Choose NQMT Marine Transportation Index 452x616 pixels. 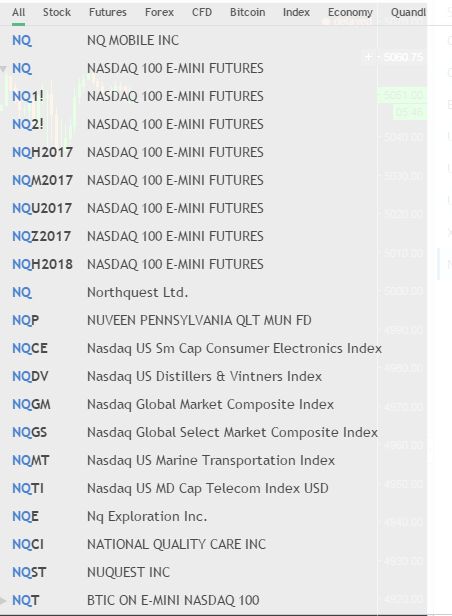(x=213, y=460)
